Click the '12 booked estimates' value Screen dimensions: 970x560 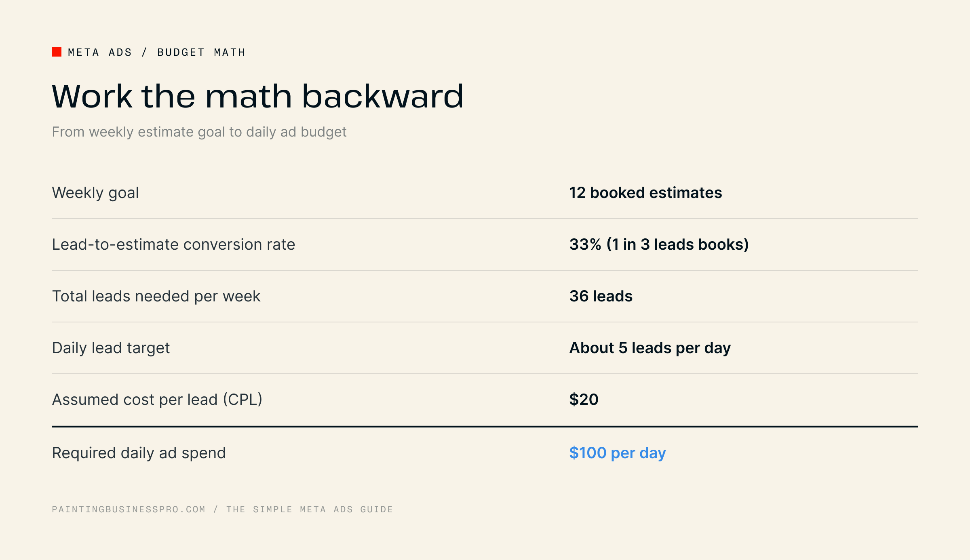[x=645, y=193]
